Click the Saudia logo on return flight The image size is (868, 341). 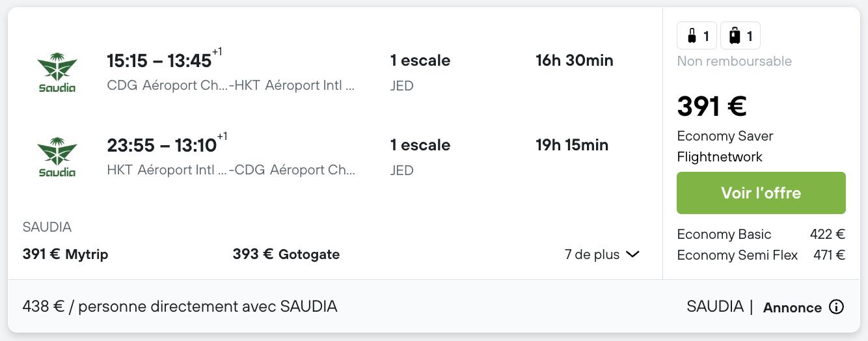pyautogui.click(x=57, y=157)
